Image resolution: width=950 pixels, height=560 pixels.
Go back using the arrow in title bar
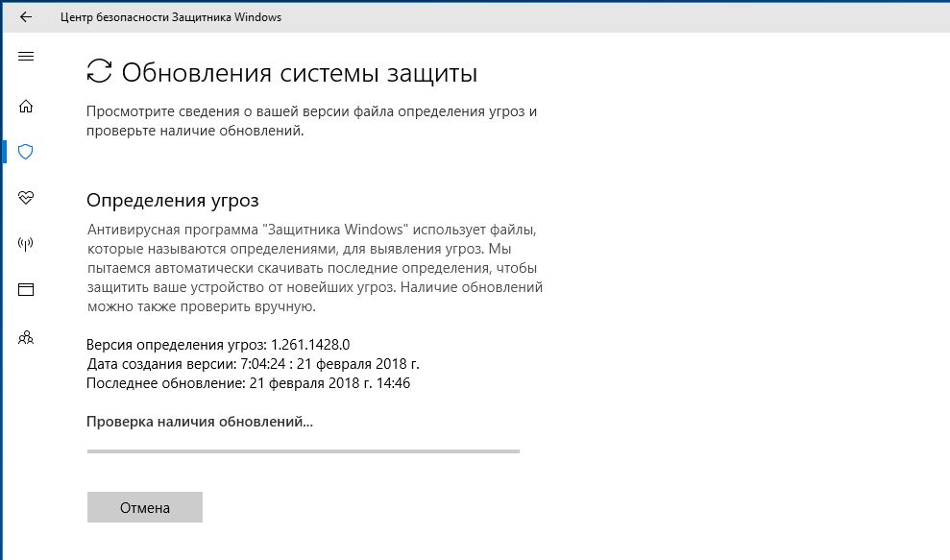25,17
